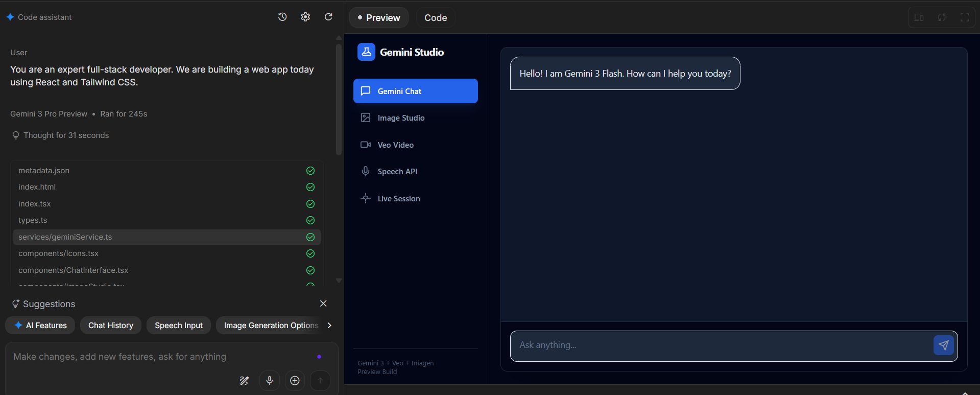This screenshot has width=980, height=395.
Task: Click the submit prompt up-arrow button
Action: pyautogui.click(x=320, y=380)
